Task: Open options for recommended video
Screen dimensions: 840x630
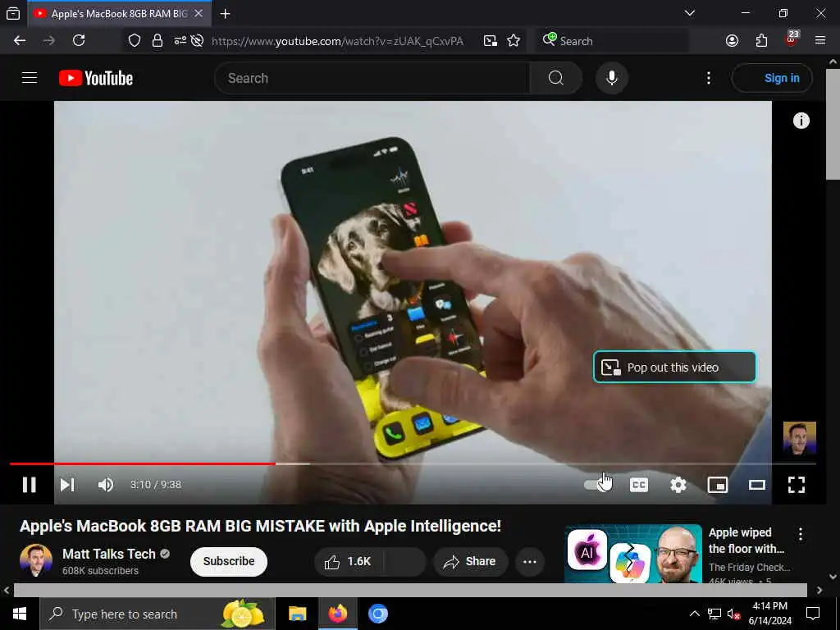Action: [801, 533]
